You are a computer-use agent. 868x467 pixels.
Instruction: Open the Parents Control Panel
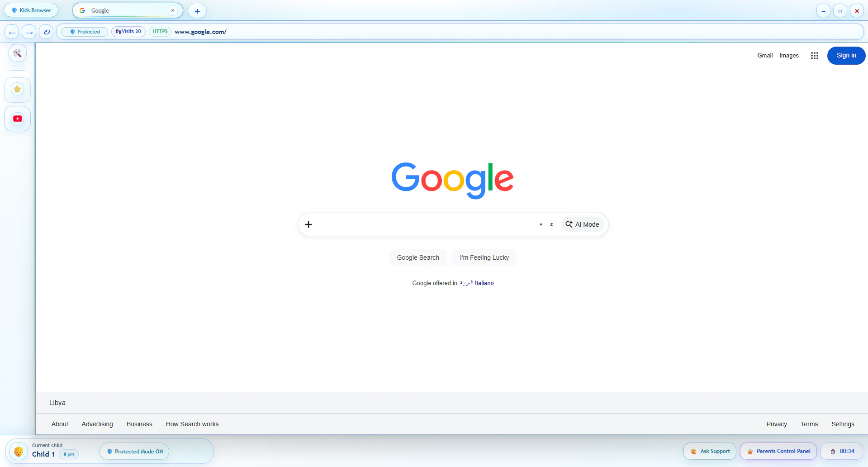point(778,451)
